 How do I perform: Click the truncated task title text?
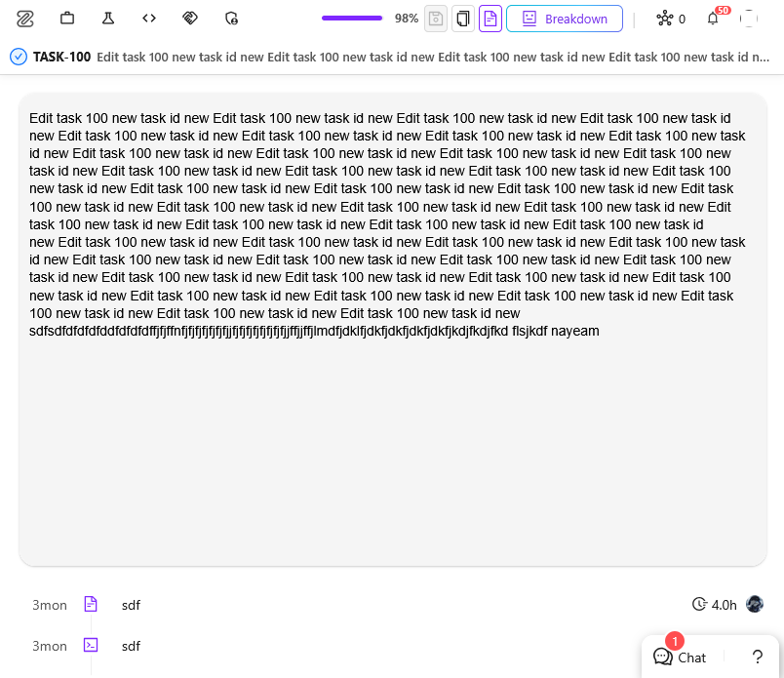click(x=433, y=57)
